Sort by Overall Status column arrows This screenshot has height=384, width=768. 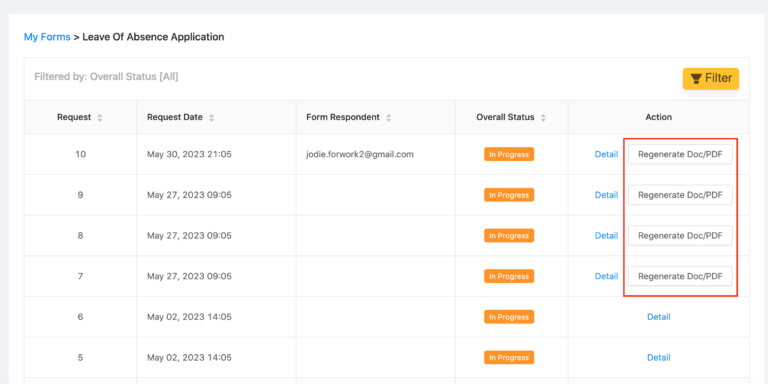click(543, 118)
